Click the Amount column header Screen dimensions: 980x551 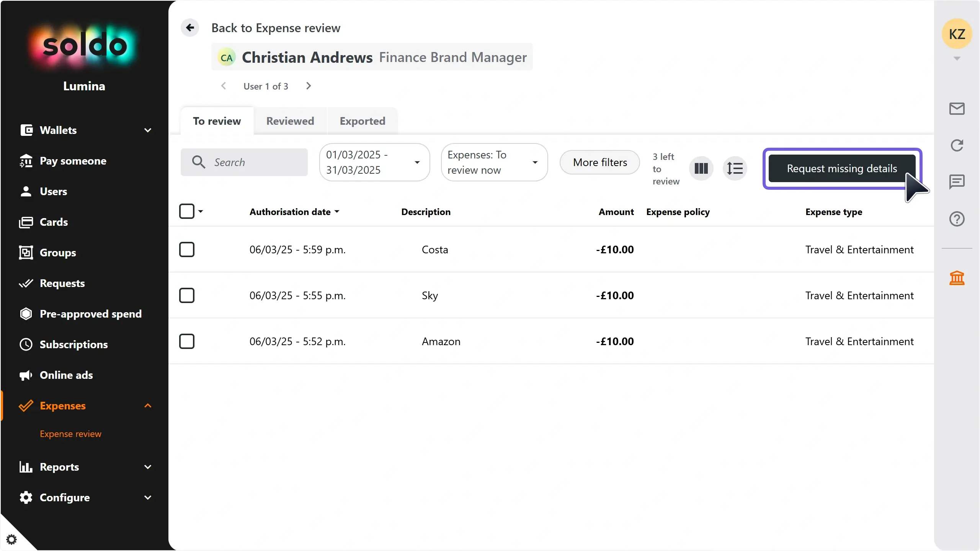point(616,212)
